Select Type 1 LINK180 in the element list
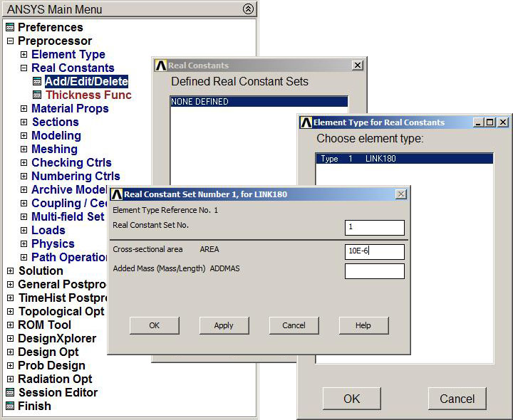Viewport: 513px width, 420px height. pyautogui.click(x=403, y=159)
